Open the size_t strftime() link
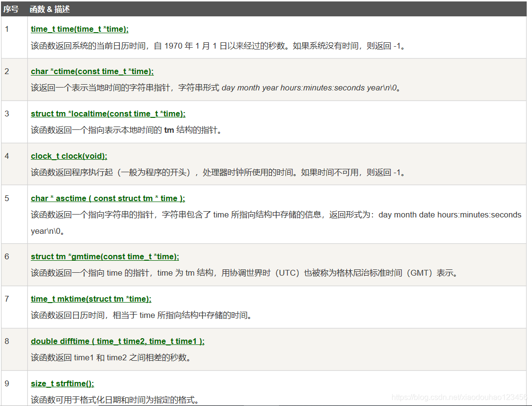The image size is (532, 406). pos(63,383)
